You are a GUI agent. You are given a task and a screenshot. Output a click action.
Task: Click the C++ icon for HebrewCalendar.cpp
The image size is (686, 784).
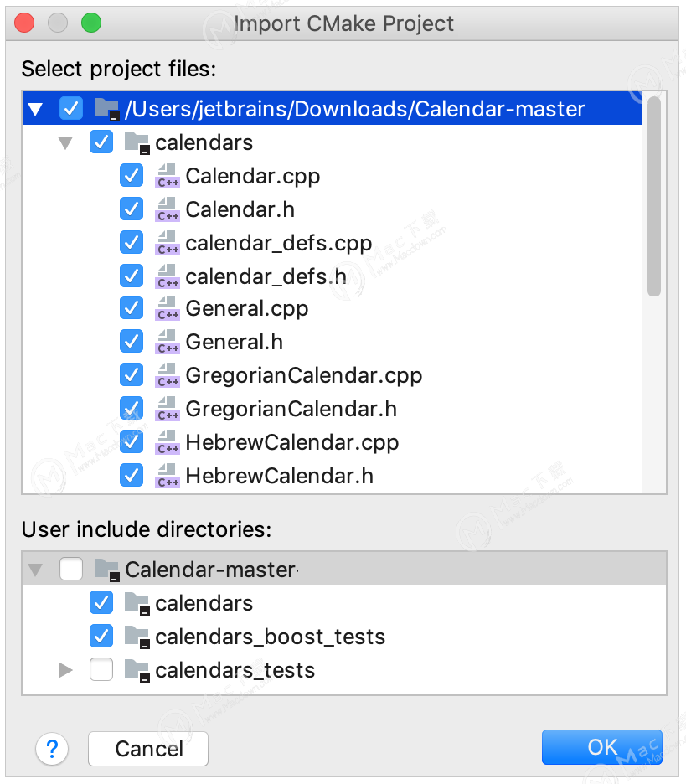(x=168, y=442)
